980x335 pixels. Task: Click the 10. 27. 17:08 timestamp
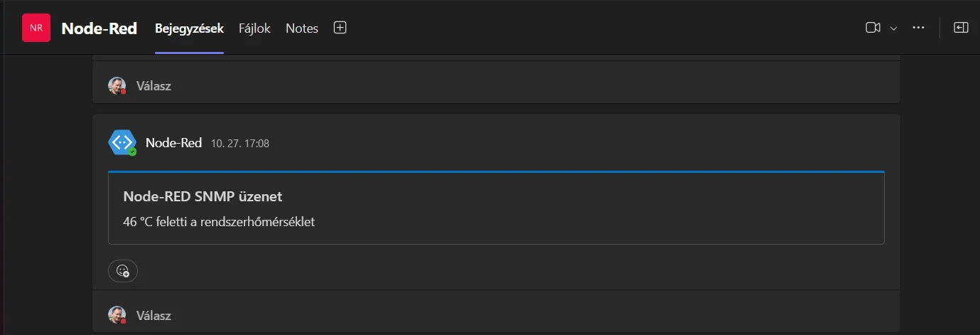tap(240, 144)
